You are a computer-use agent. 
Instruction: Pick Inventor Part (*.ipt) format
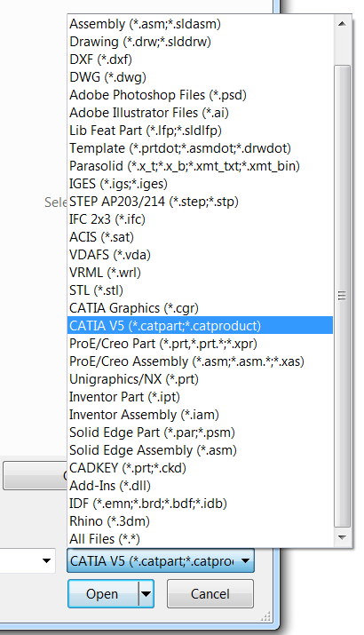(x=200, y=397)
